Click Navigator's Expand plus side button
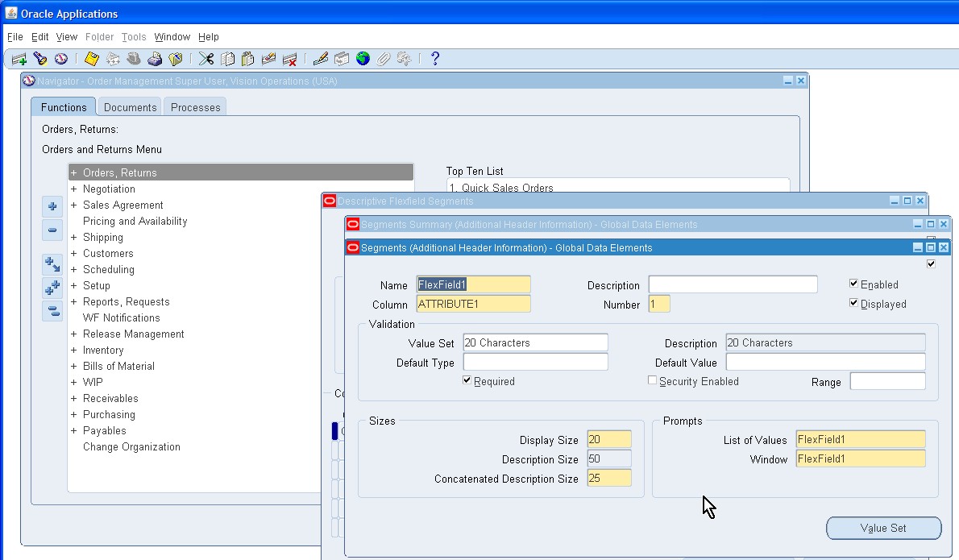The width and height of the screenshot is (959, 560). click(x=52, y=206)
